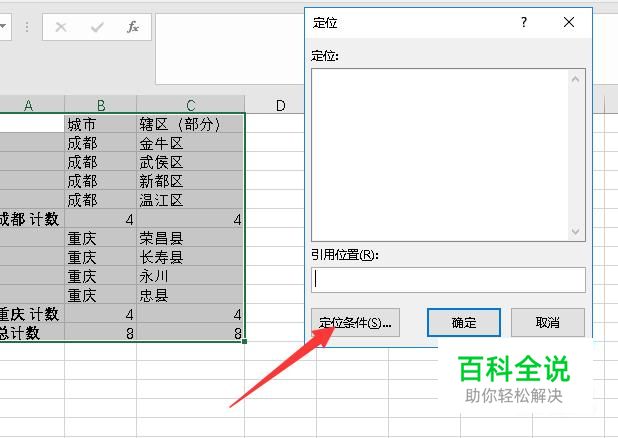Click the formula bar cancel X icon
The width and height of the screenshot is (618, 438).
click(61, 27)
